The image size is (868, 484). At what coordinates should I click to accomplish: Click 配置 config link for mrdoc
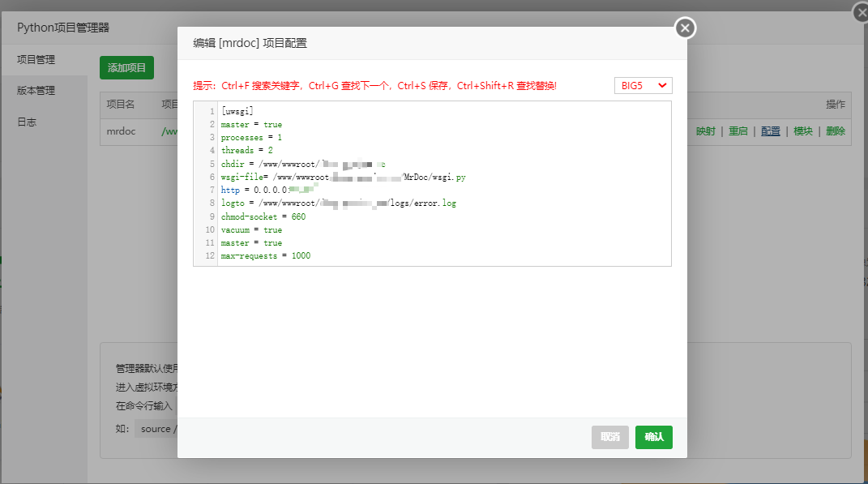770,131
